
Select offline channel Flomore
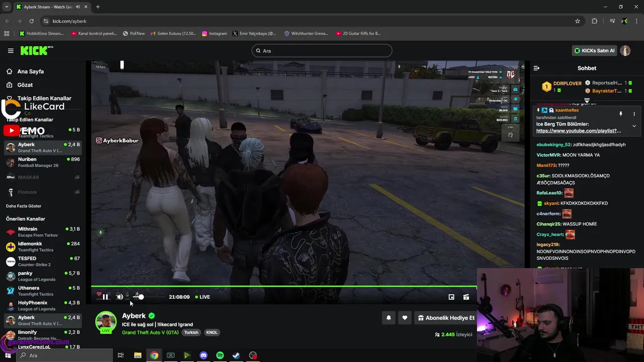pos(43,192)
